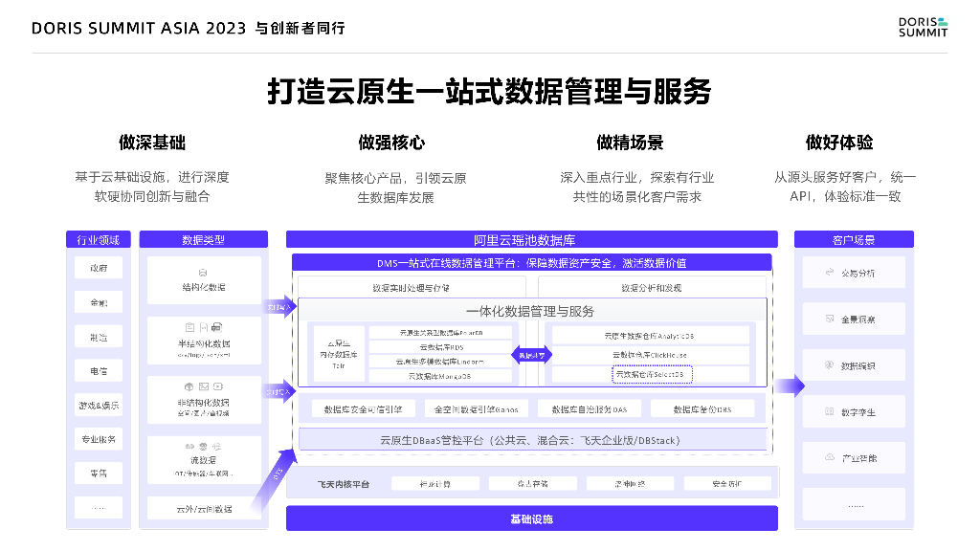The width and height of the screenshot is (980, 551).
Task: Click the 做强核心 heading
Action: pyautogui.click(x=391, y=143)
